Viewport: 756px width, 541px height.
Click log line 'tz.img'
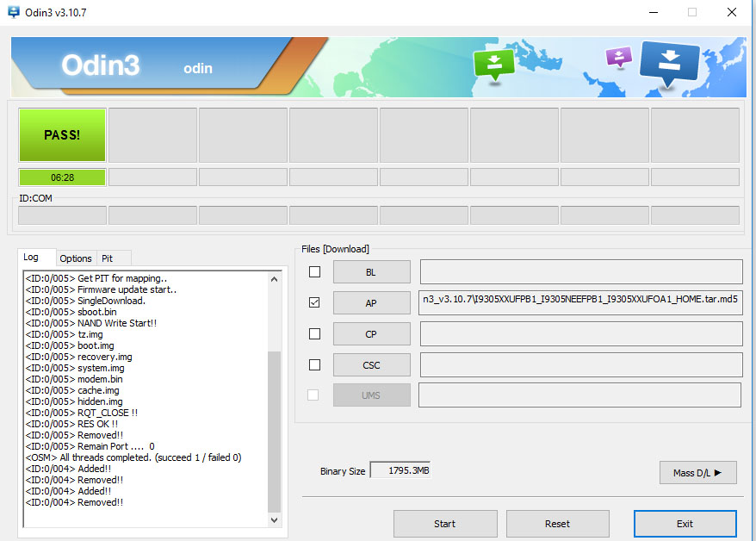[64, 334]
